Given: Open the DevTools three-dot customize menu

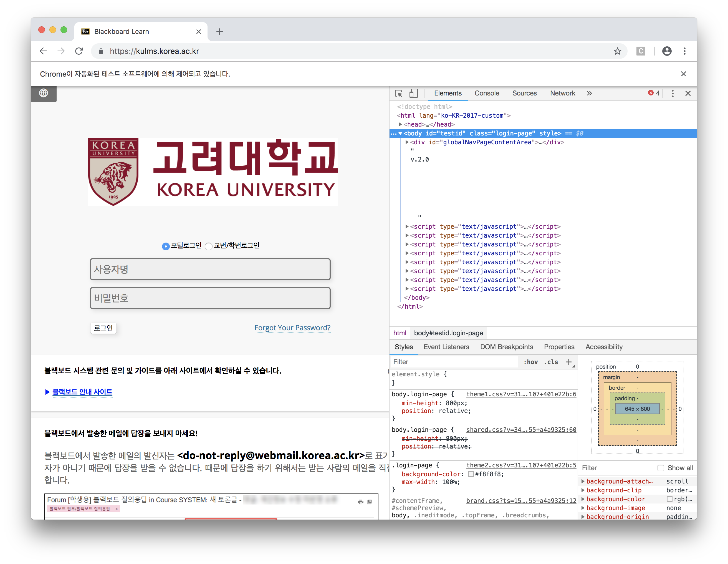Looking at the screenshot, I should coord(672,93).
